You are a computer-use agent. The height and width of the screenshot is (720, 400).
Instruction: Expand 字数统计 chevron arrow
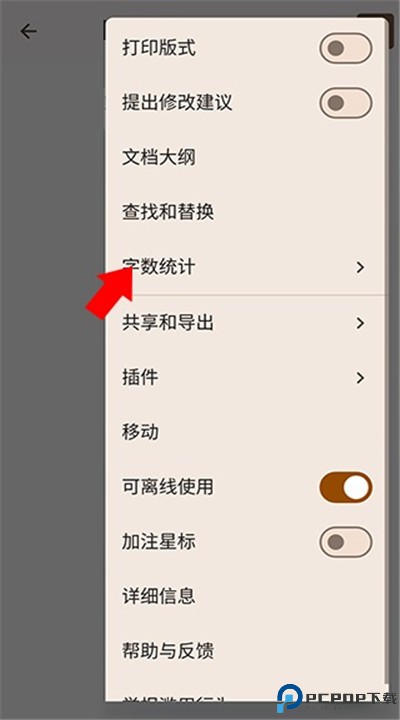click(361, 267)
